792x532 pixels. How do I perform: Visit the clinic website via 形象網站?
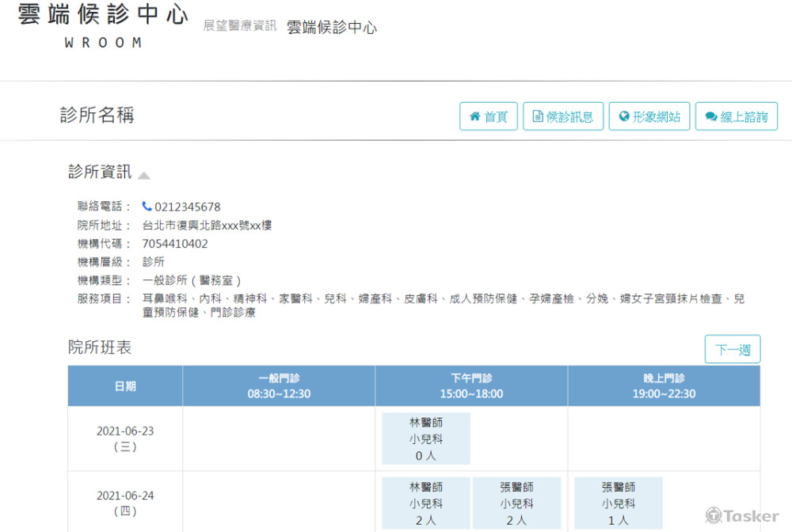point(649,116)
